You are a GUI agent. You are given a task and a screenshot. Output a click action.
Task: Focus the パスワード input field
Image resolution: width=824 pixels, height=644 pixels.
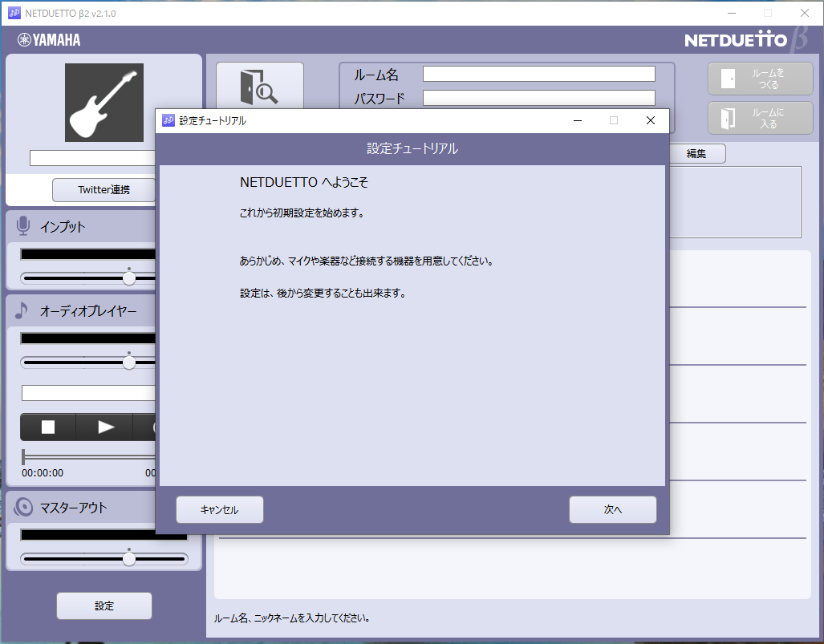[538, 98]
